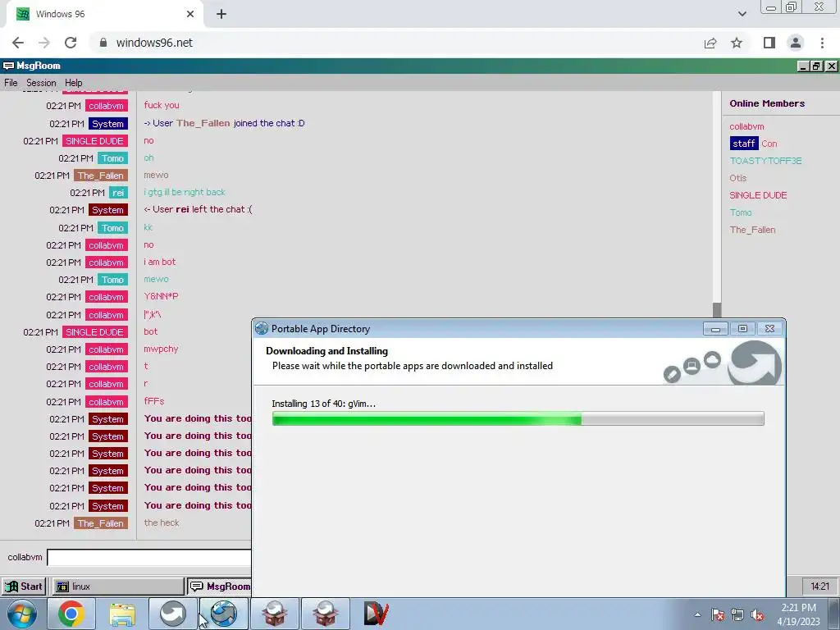The image size is (840, 630).
Task: Select the Windows 96 browser tab
Action: point(105,14)
